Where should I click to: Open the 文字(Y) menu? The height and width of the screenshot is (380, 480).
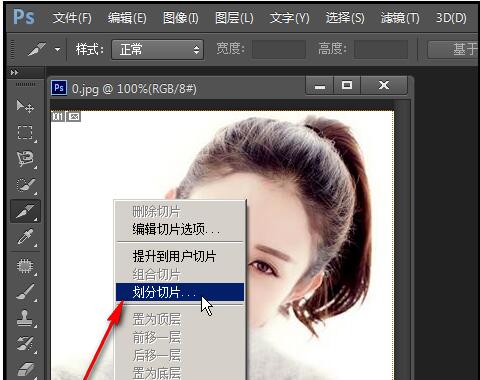pyautogui.click(x=289, y=18)
